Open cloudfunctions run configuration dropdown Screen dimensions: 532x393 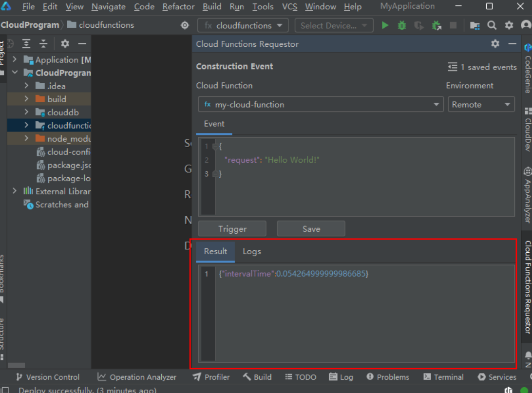(243, 25)
